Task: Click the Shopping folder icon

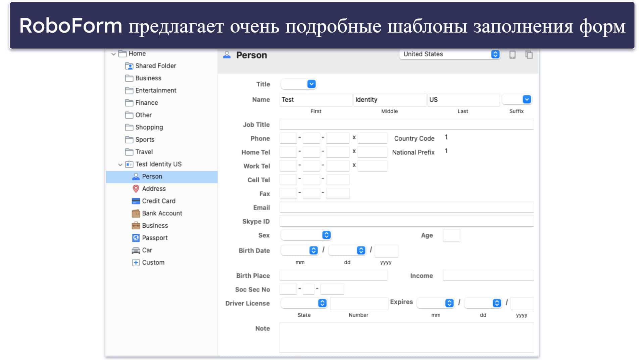Action: 129,127
